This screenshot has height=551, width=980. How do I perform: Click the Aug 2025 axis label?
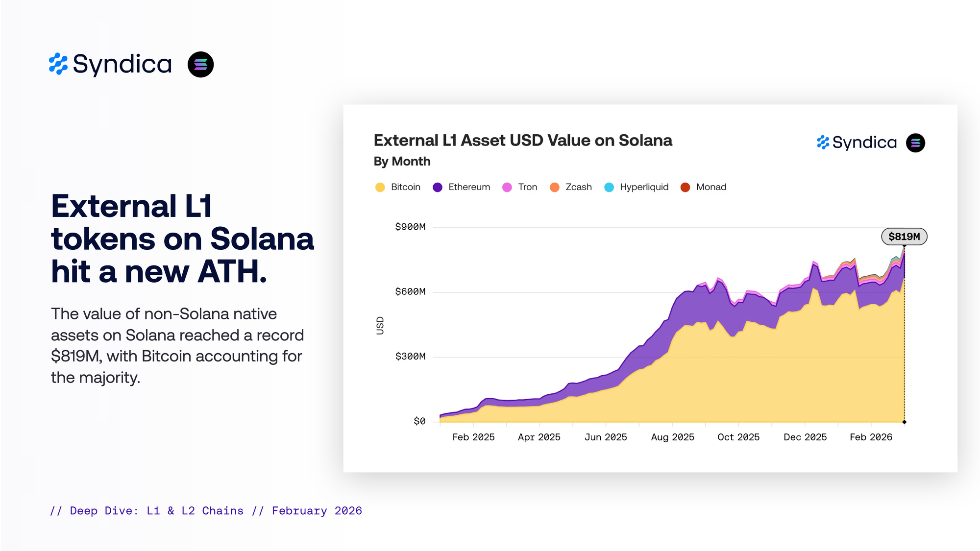pyautogui.click(x=672, y=437)
